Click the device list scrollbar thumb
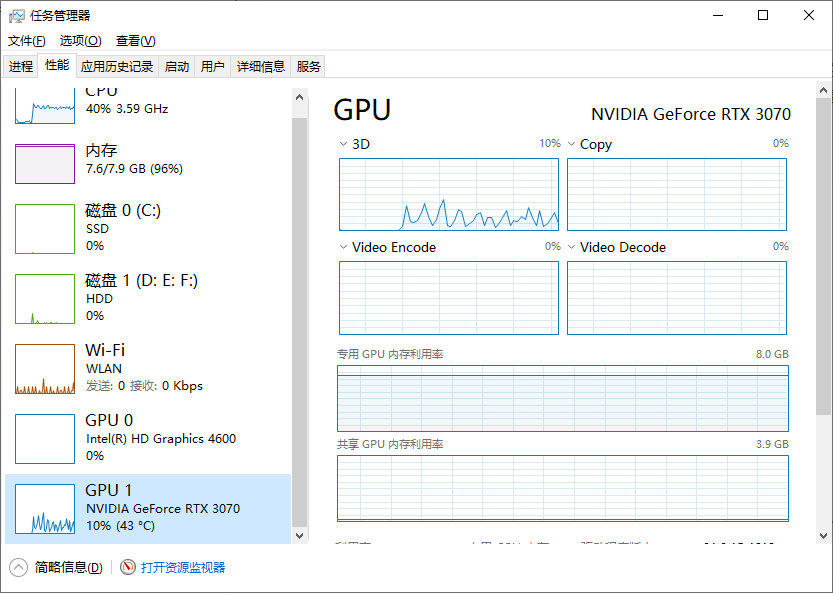This screenshot has width=833, height=595. coord(299,321)
